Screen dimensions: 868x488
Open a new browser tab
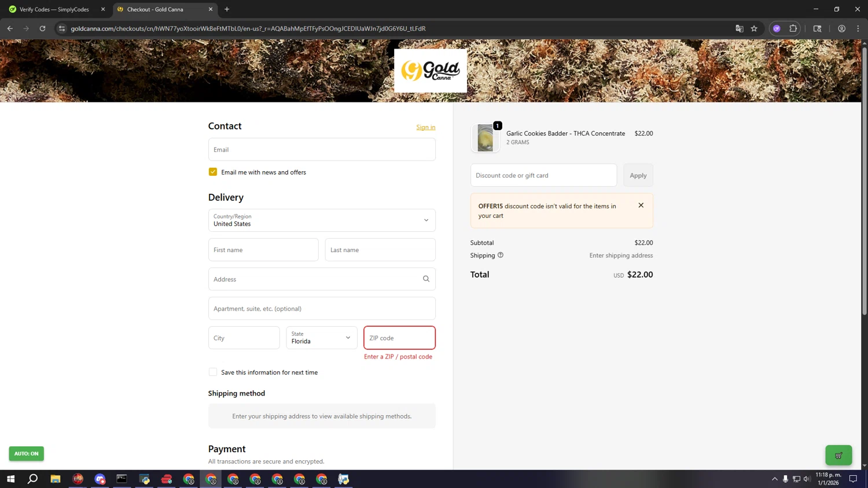click(227, 9)
